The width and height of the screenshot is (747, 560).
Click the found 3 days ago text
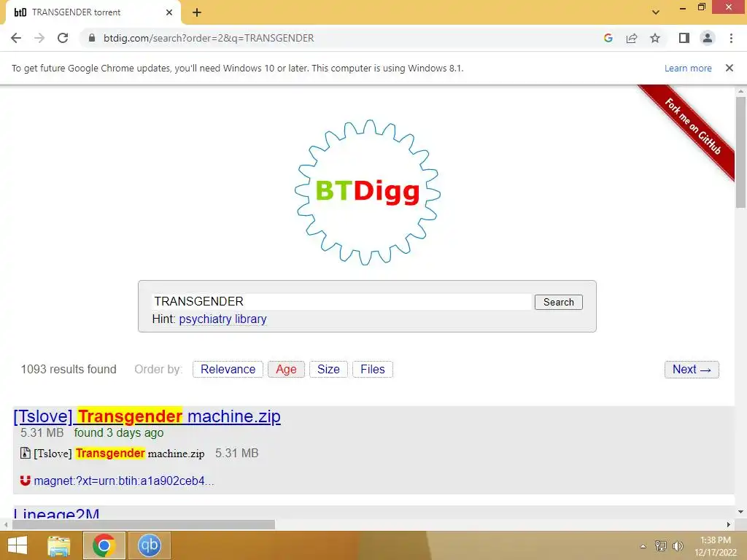(x=119, y=433)
